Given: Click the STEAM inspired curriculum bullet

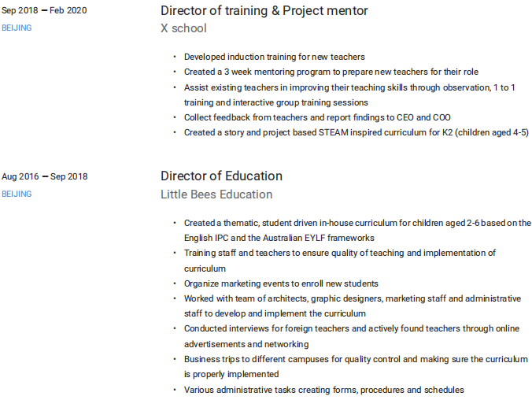Looking at the screenshot, I should point(356,132).
